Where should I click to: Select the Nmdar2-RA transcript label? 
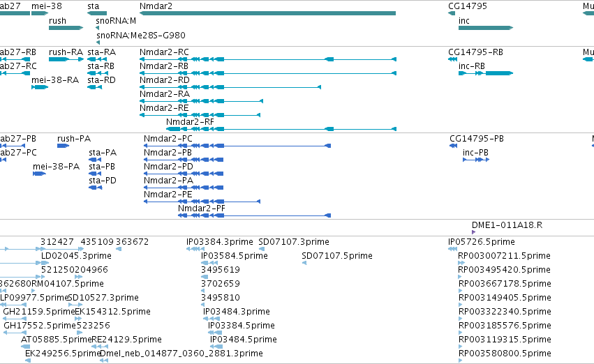[165, 94]
